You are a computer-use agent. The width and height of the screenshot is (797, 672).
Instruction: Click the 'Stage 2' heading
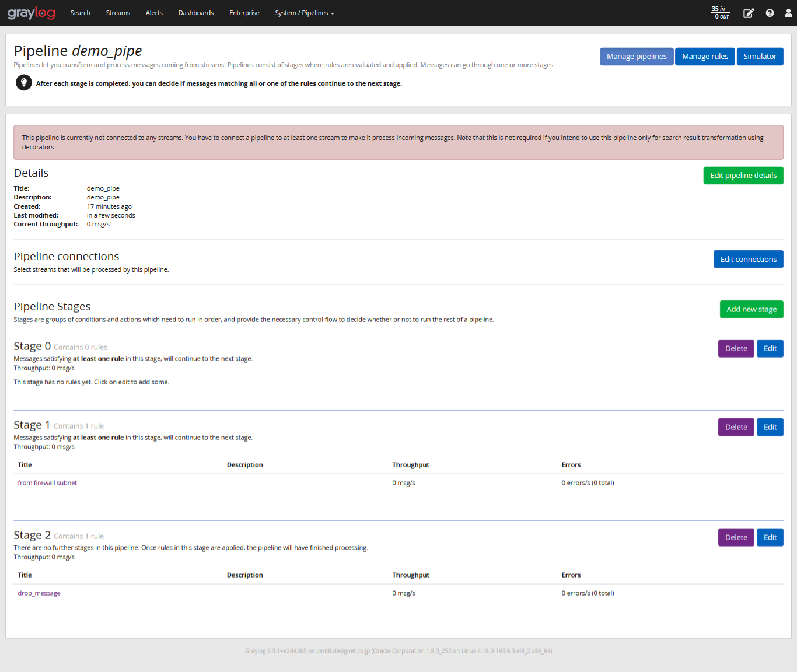[x=32, y=535]
